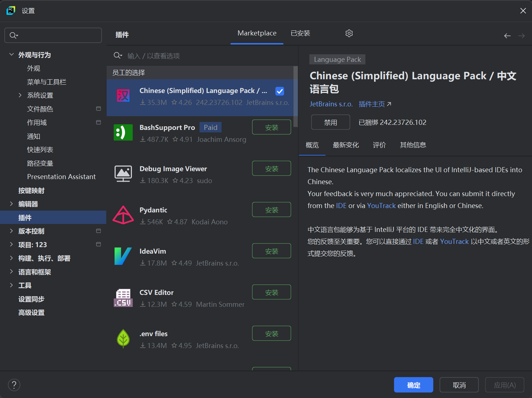
Task: Click the settings search magnifier icon
Action: click(x=13, y=35)
